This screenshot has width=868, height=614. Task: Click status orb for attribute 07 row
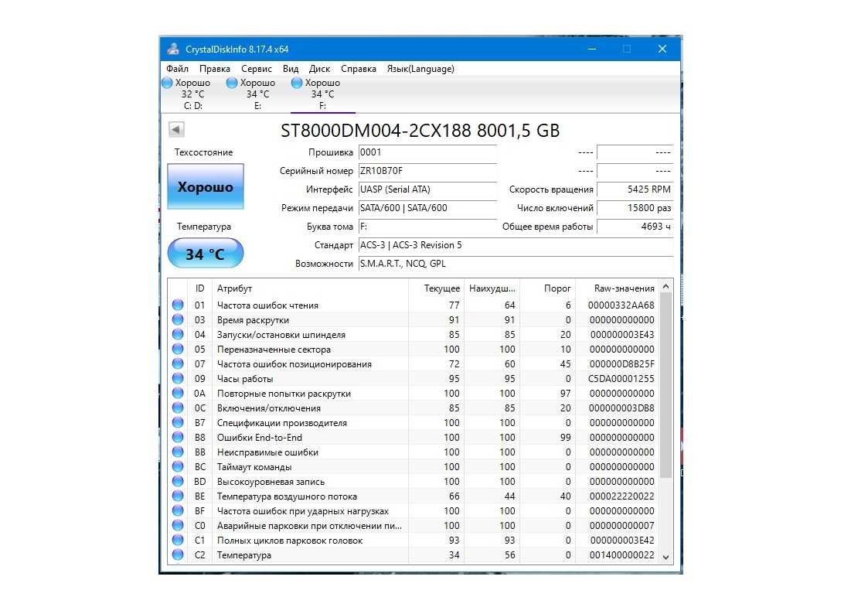[x=178, y=363]
